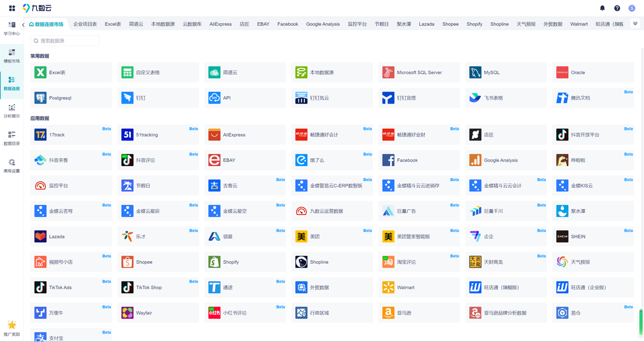Switch to the Google Analysis tab
Image resolution: width=644 pixels, height=342 pixels.
coord(323,24)
